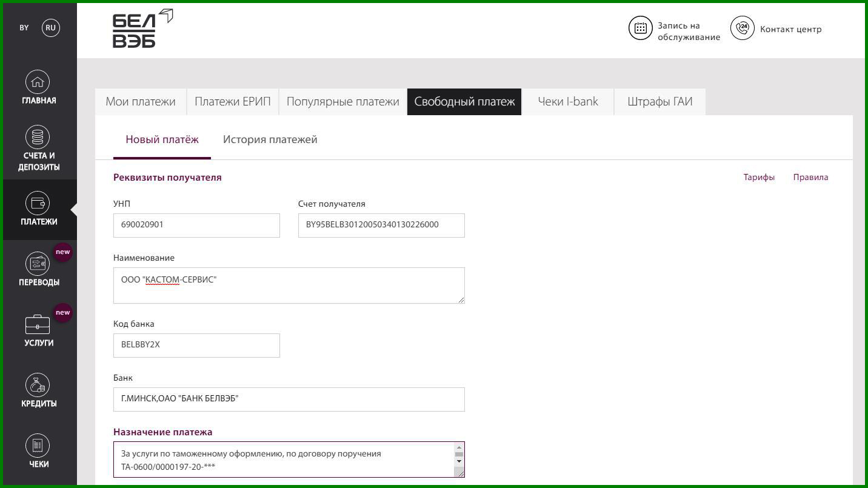Image resolution: width=868 pixels, height=488 pixels.
Task: Open the Популярные платежи tab
Action: click(342, 101)
